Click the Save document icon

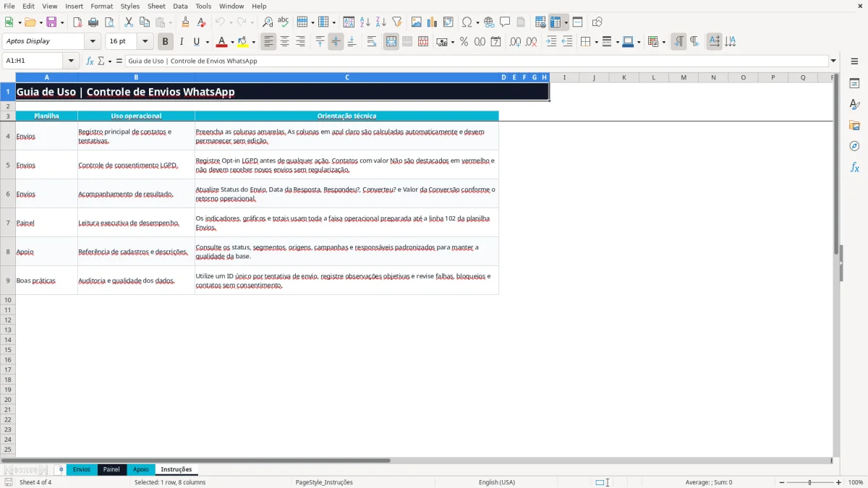pyautogui.click(x=51, y=22)
